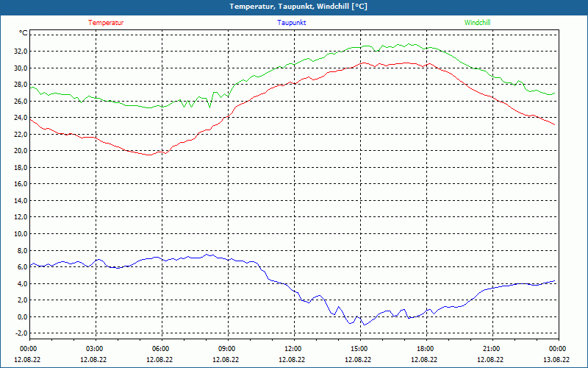Click the 13.08.22 date label

pyautogui.click(x=556, y=359)
